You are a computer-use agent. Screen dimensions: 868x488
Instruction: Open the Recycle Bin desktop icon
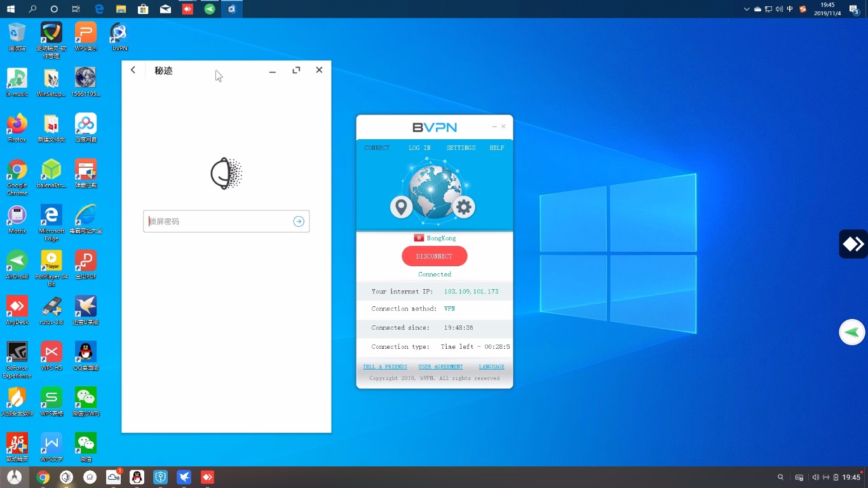pyautogui.click(x=17, y=36)
